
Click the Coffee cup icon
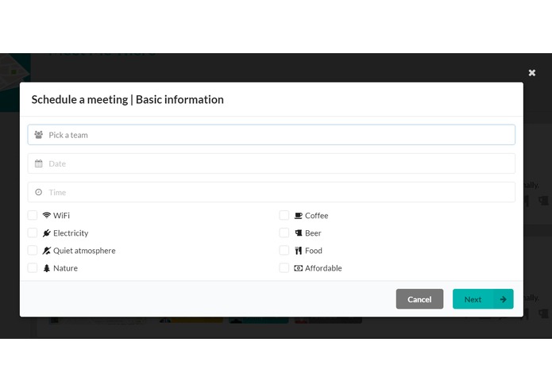(298, 216)
